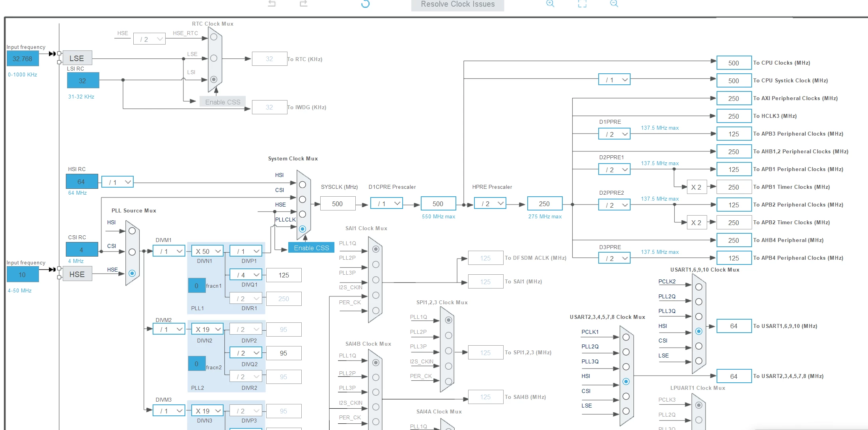Open the DIVQ2 divider dropdown
This screenshot has height=430, width=868.
coord(246,353)
